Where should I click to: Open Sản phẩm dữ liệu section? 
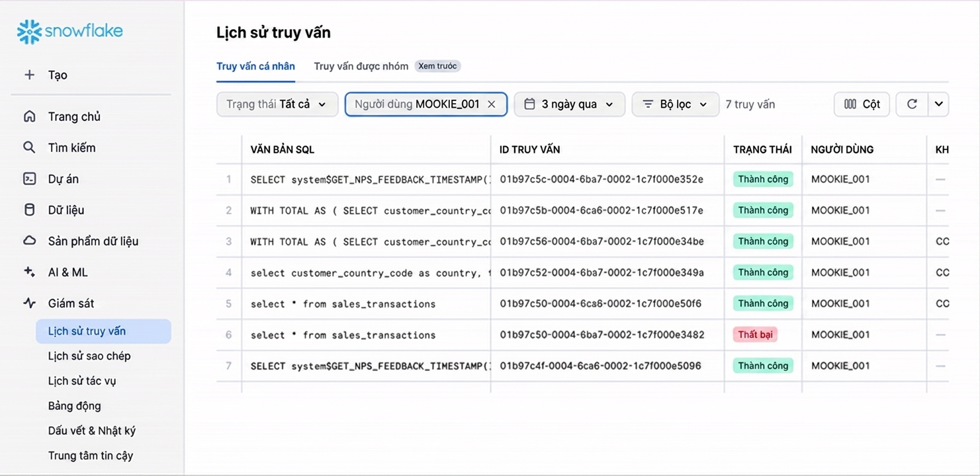[x=93, y=241]
